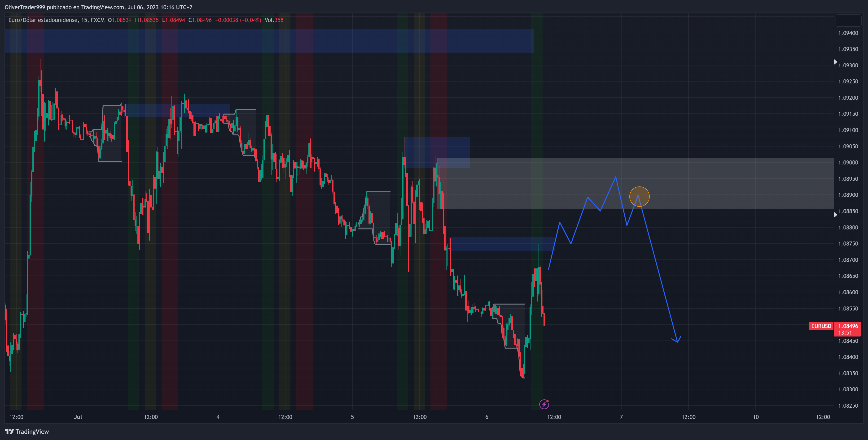Click the 1.09000 price axis label
The height and width of the screenshot is (440, 868).
click(x=848, y=163)
